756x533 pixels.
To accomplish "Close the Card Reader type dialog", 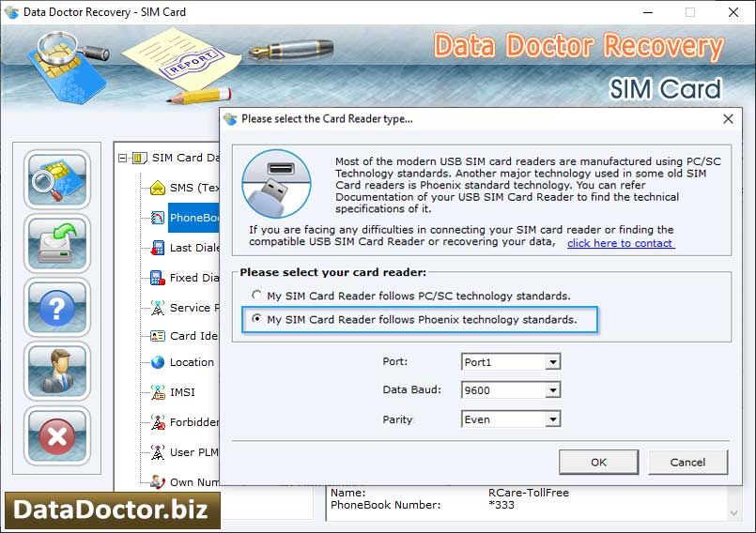I will point(728,119).
